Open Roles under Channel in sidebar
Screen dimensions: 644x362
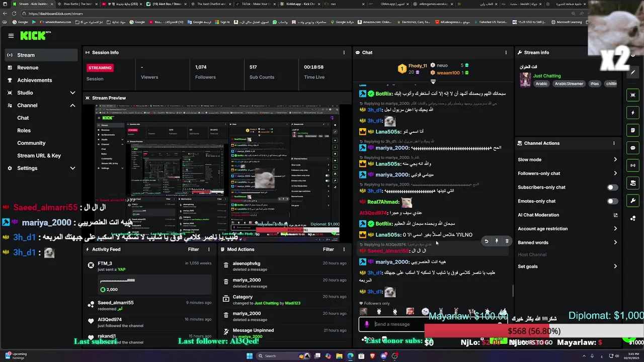(24, 131)
